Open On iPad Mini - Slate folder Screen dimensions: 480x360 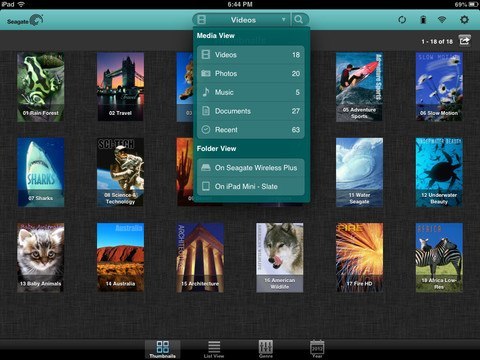251,186
